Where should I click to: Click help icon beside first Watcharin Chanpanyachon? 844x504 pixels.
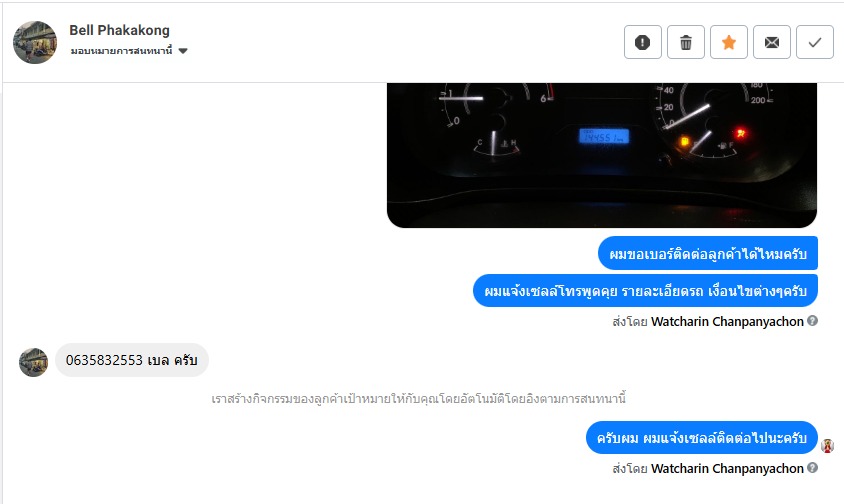pos(813,321)
